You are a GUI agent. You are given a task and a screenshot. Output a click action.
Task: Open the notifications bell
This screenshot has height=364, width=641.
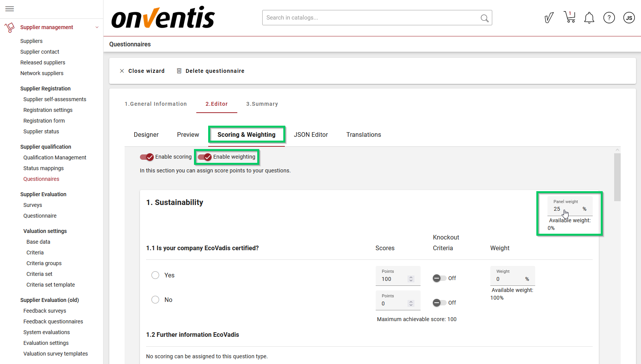[589, 18]
